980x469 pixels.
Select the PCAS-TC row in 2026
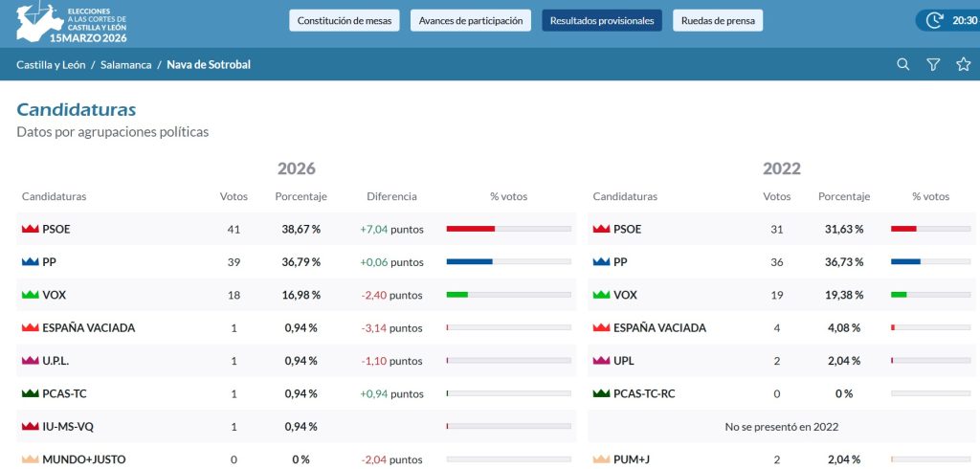(x=297, y=394)
